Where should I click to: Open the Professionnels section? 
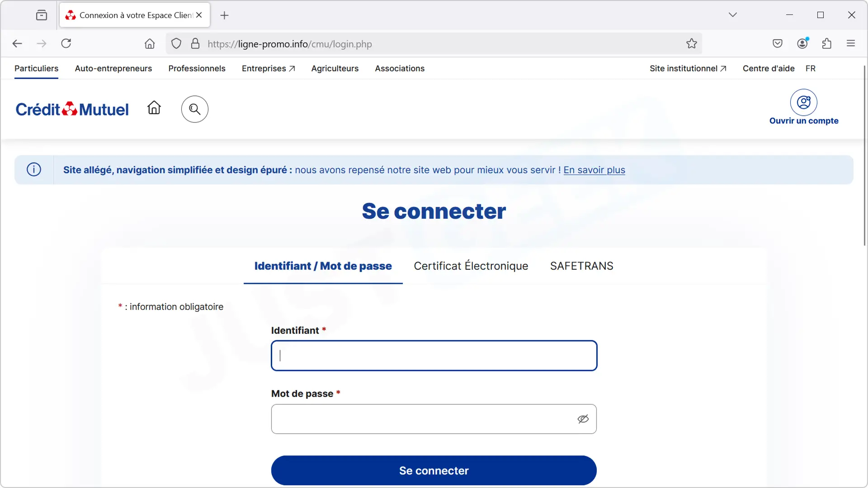point(197,69)
